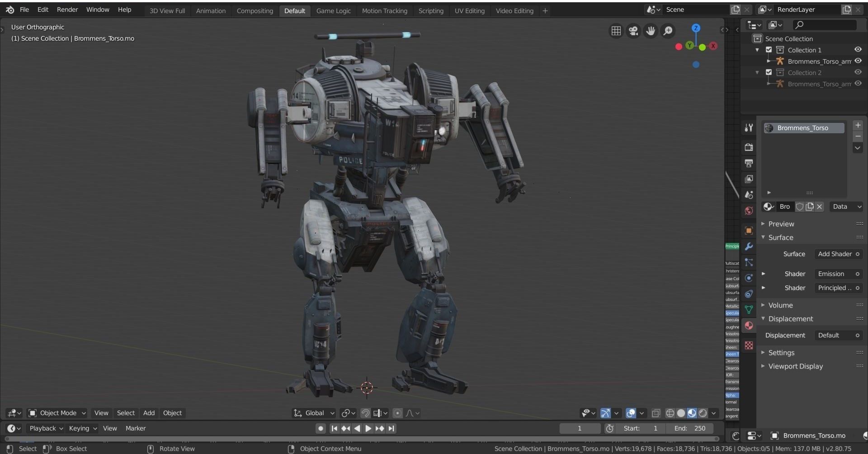Remove material slot with minus button

tap(858, 136)
